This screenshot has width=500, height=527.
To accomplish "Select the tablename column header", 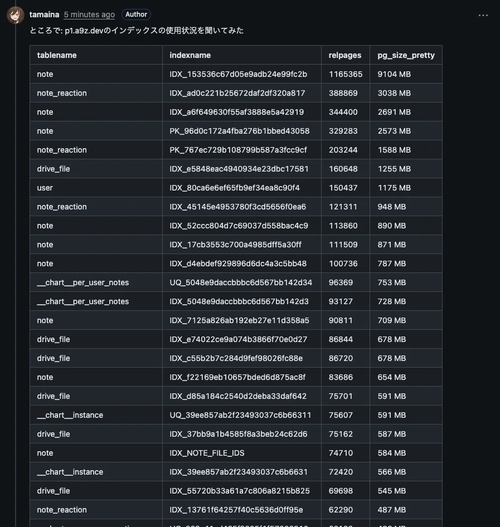I will [x=96, y=55].
